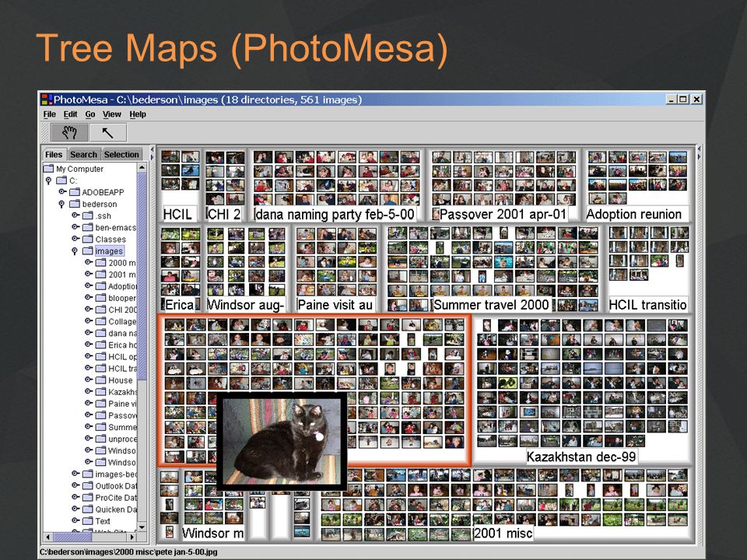This screenshot has width=747, height=560.
Task: Click the 'Windsor aug-' group label
Action: coord(246,305)
